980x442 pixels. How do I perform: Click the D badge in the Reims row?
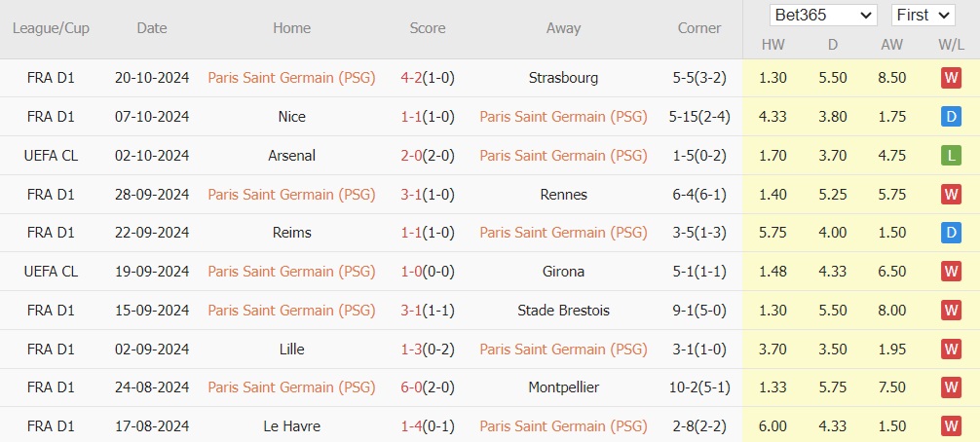[x=951, y=233]
